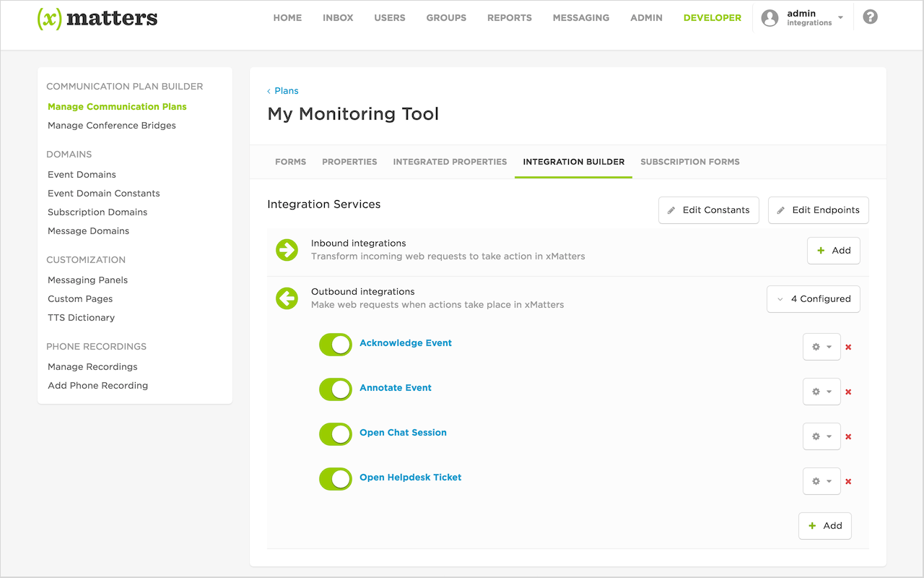Toggle the Acknowledge Event integration off

[x=336, y=345]
